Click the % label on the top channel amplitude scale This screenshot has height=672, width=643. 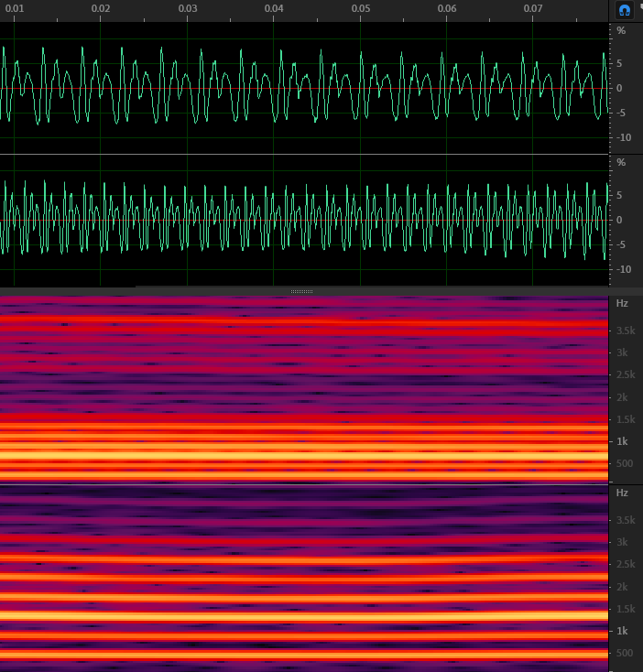621,30
